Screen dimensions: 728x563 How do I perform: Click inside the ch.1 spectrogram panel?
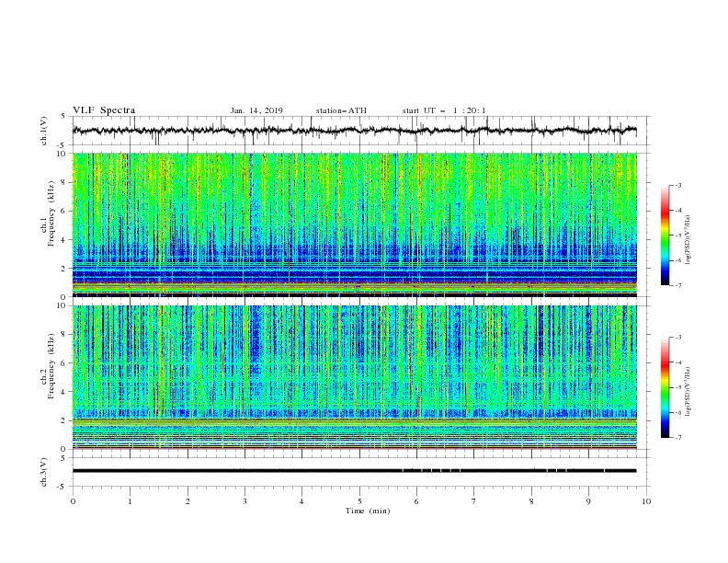point(354,224)
